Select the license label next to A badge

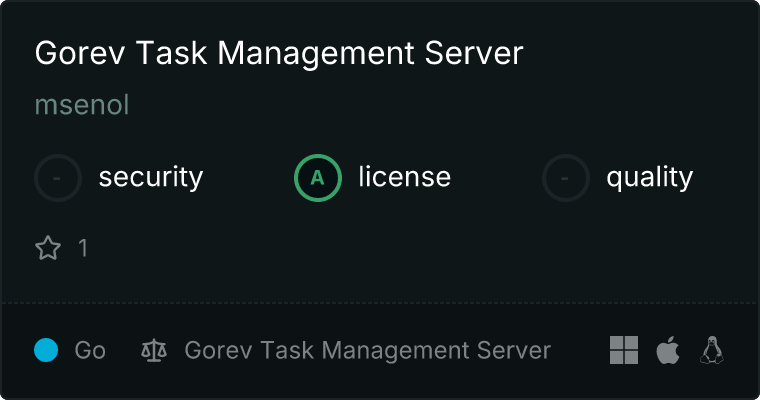click(404, 178)
